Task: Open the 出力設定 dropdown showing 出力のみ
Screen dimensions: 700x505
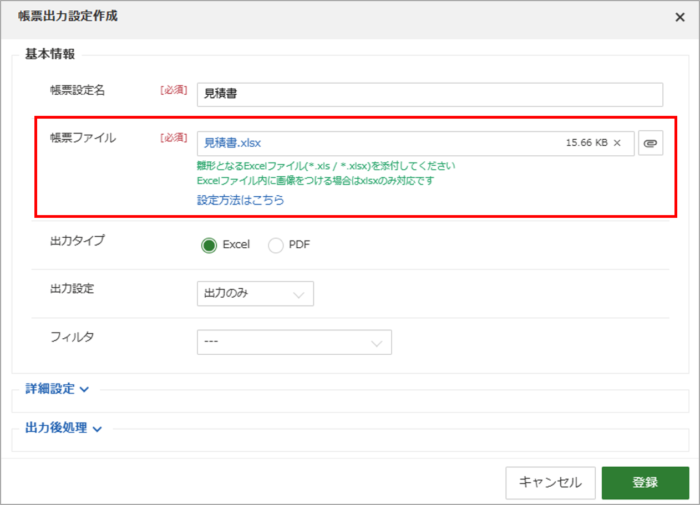Action: click(x=255, y=293)
